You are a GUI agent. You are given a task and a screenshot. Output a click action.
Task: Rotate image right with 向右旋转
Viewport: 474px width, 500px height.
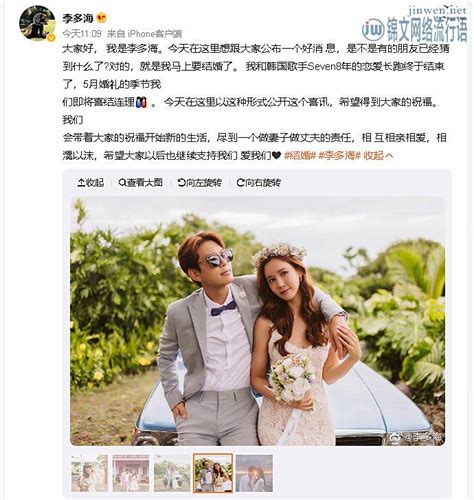(259, 182)
